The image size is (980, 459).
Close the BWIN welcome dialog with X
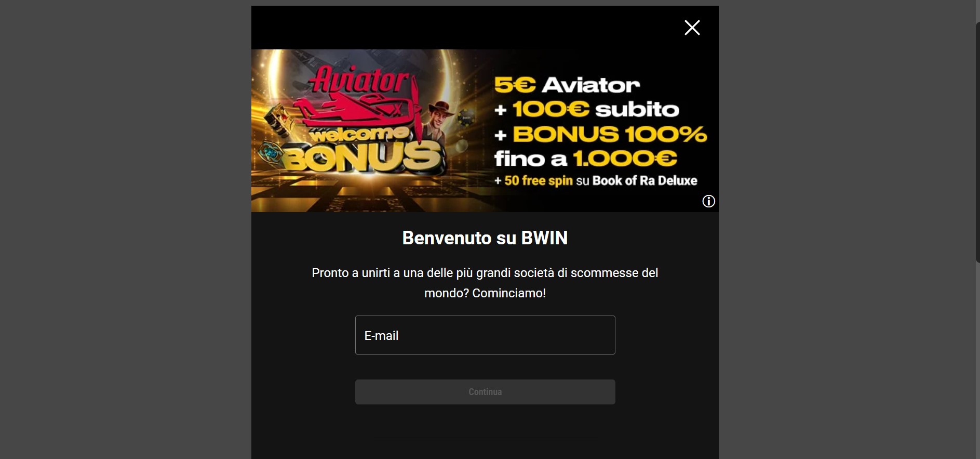(692, 28)
